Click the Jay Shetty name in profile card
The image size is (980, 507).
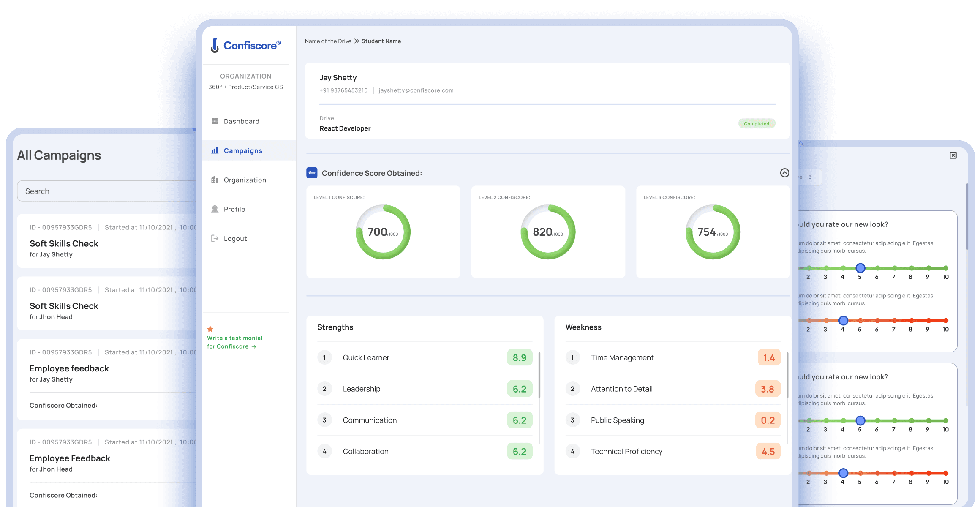(x=338, y=78)
